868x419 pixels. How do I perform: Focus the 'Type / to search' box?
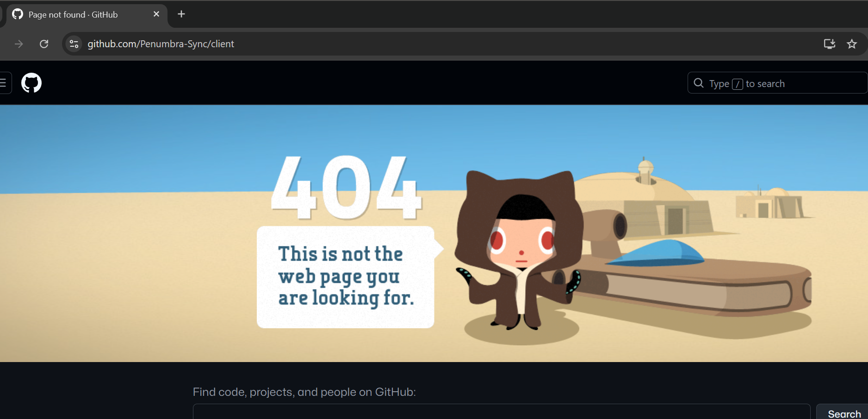(777, 83)
